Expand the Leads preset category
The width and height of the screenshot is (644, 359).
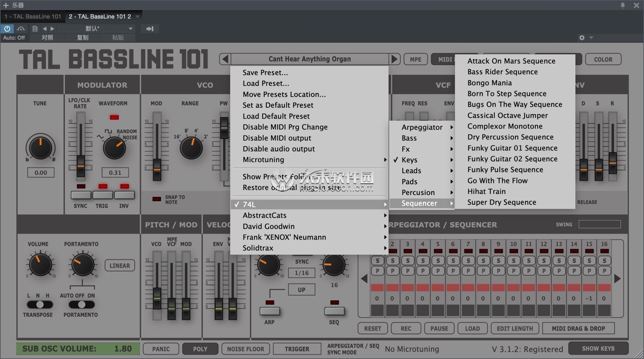click(422, 171)
